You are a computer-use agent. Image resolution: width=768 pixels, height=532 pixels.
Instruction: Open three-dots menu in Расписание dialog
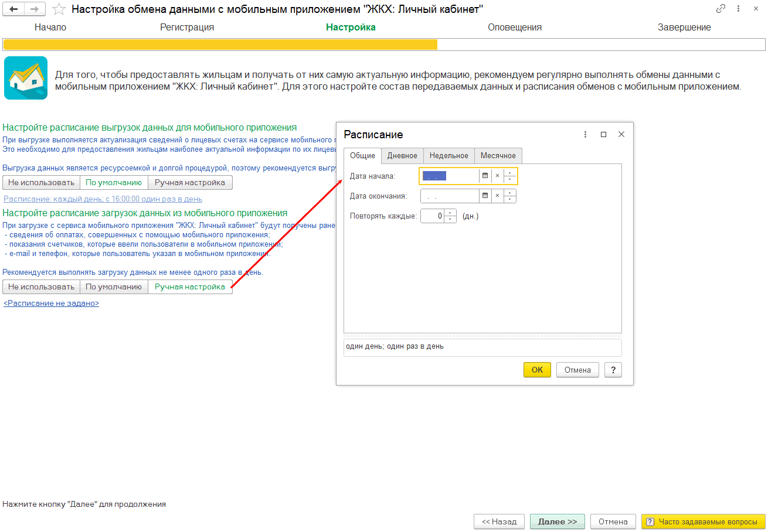pos(585,134)
